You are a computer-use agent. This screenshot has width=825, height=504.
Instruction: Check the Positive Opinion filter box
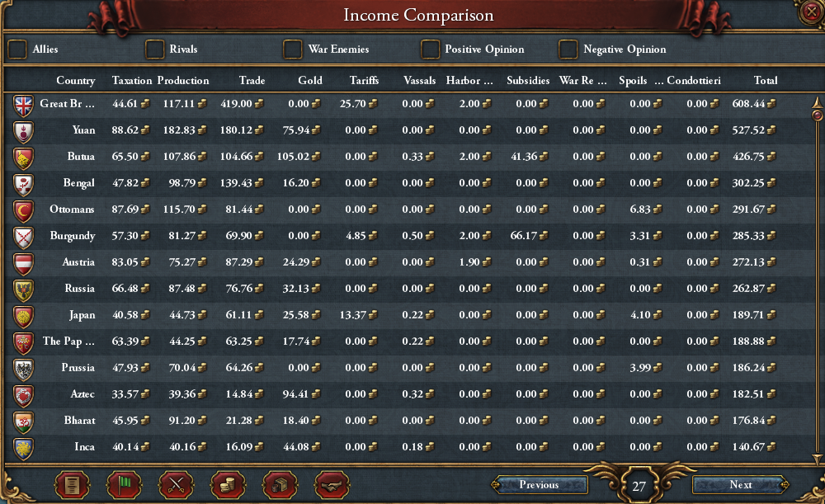(x=430, y=49)
